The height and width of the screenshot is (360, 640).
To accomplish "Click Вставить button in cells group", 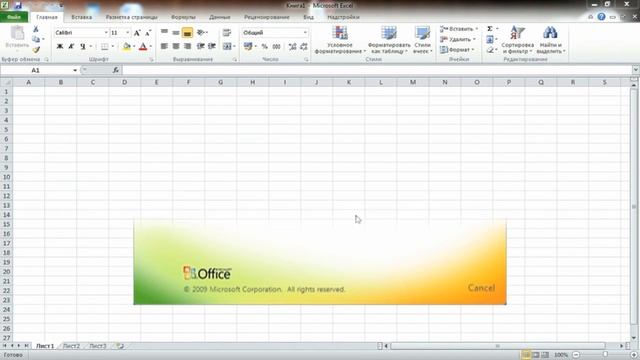I will click(x=459, y=29).
